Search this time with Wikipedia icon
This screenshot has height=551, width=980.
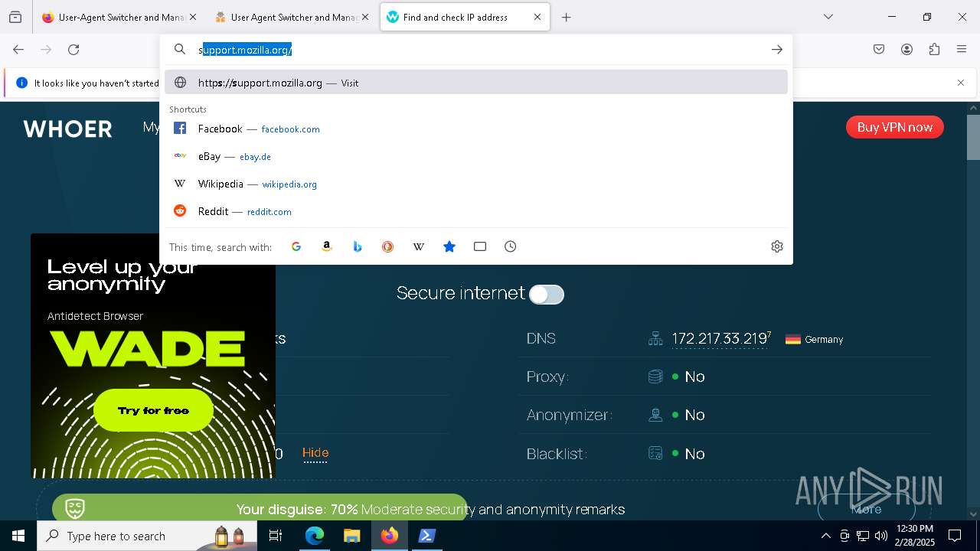[x=419, y=246]
